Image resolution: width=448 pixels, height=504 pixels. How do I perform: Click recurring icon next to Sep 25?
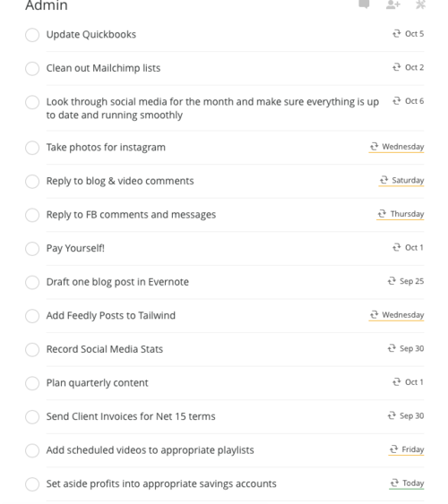pyautogui.click(x=392, y=281)
